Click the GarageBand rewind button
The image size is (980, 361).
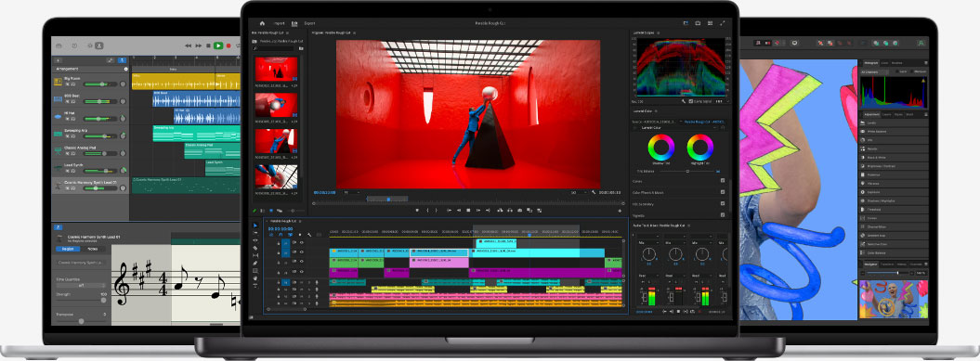point(189,45)
